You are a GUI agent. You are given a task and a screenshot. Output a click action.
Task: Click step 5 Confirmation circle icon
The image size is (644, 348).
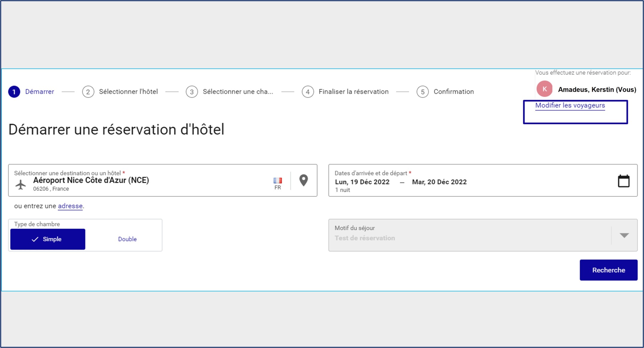pos(422,92)
